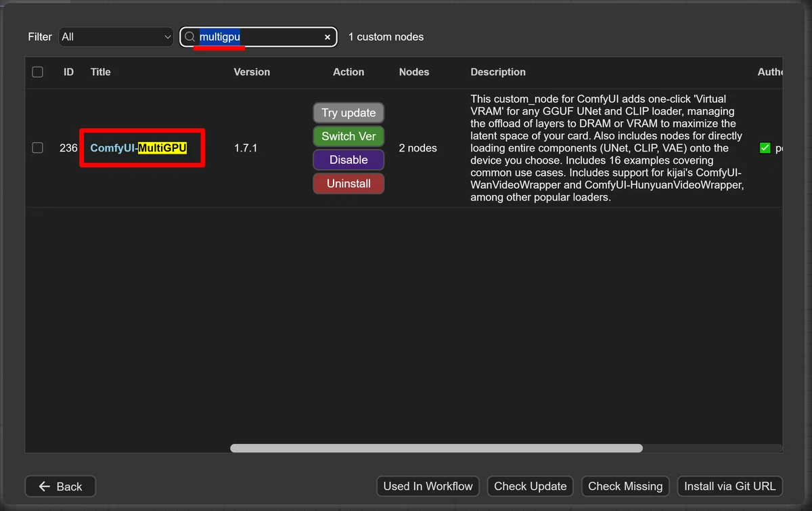Screen dimensions: 812x511
Task: Click the Check Missing button
Action: pos(625,486)
